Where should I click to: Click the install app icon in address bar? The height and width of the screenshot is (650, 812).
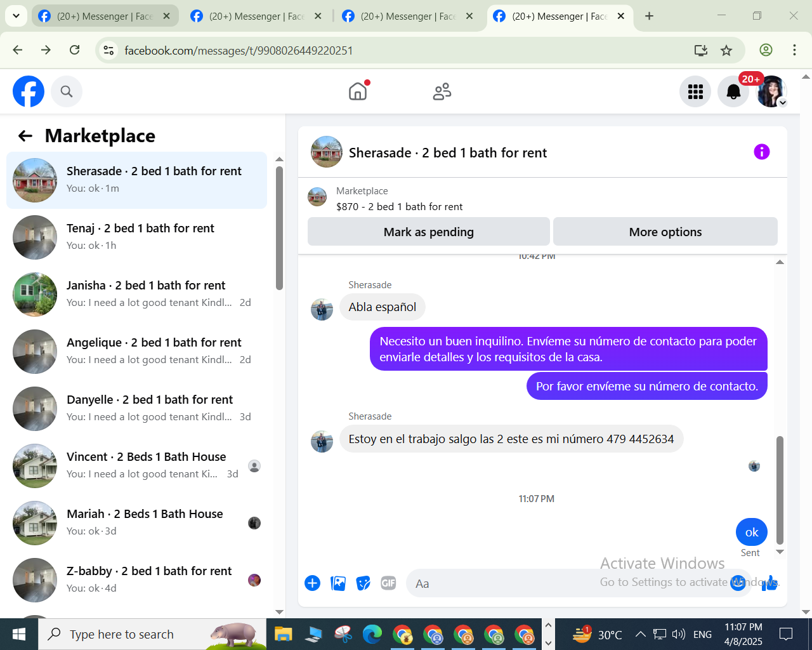pyautogui.click(x=700, y=50)
